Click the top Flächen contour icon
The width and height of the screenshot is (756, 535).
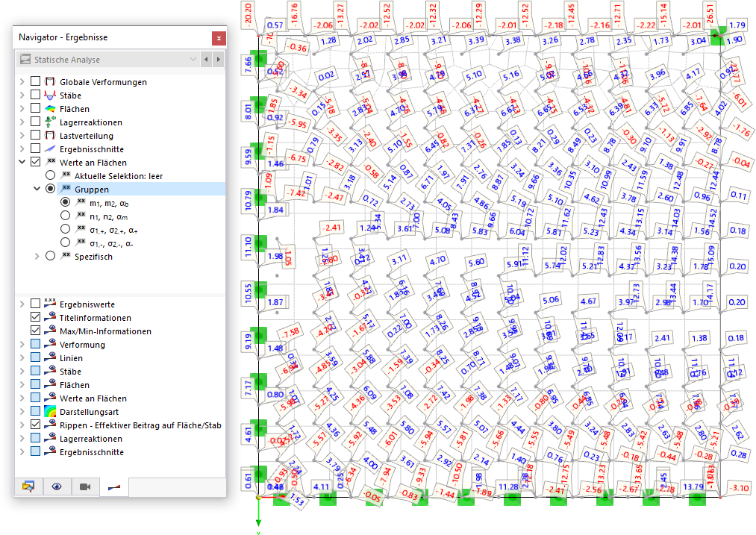50,108
